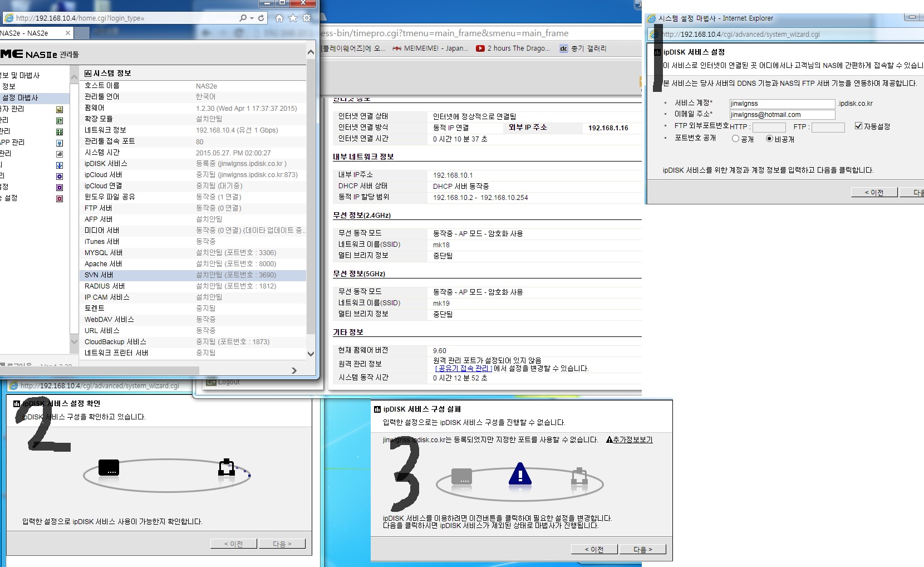Viewport: 924px width, 567px height.
Task: Click scroll-down arrow of NAS page scrollbar
Action: (311, 354)
